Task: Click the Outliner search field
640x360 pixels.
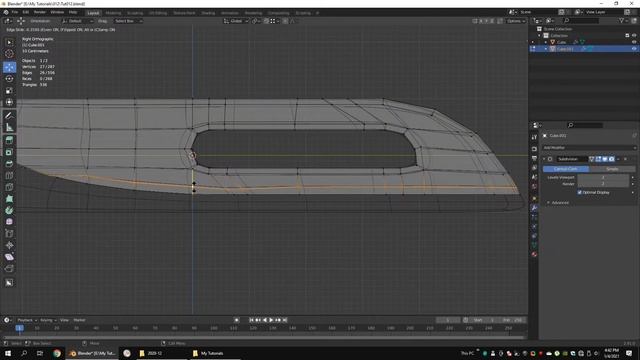Action: coord(581,20)
